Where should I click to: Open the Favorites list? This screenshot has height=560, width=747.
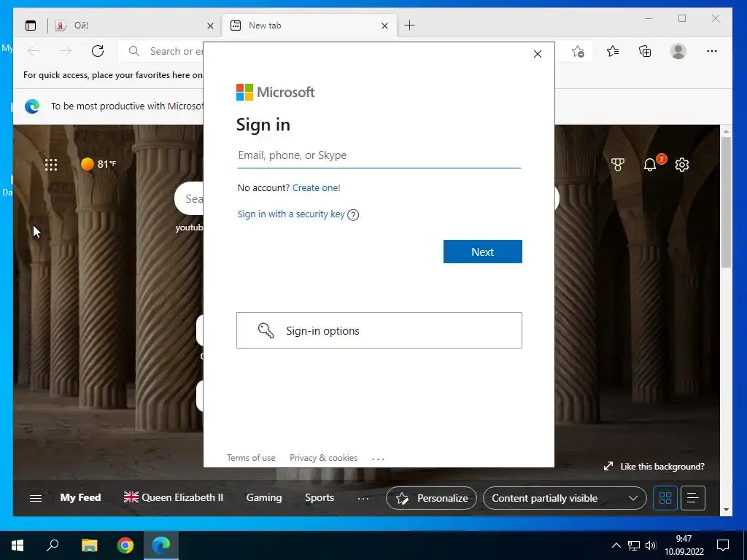[613, 51]
